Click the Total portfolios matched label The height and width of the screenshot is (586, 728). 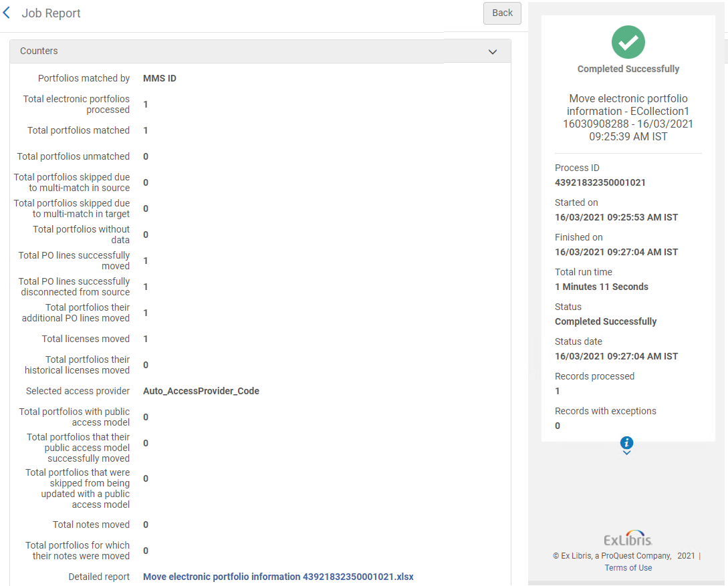click(x=78, y=130)
